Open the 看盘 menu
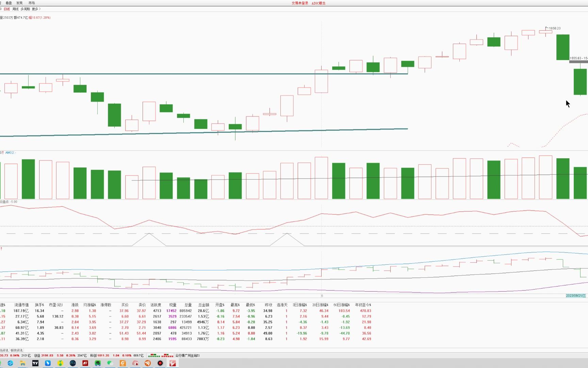The image size is (588, 368). pyautogui.click(x=9, y=3)
